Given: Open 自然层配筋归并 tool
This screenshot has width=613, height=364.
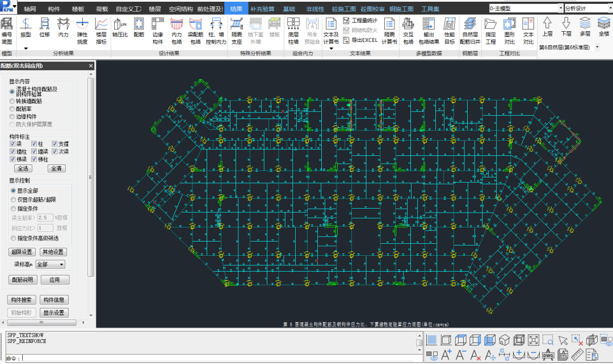Looking at the screenshot, I should click(471, 31).
